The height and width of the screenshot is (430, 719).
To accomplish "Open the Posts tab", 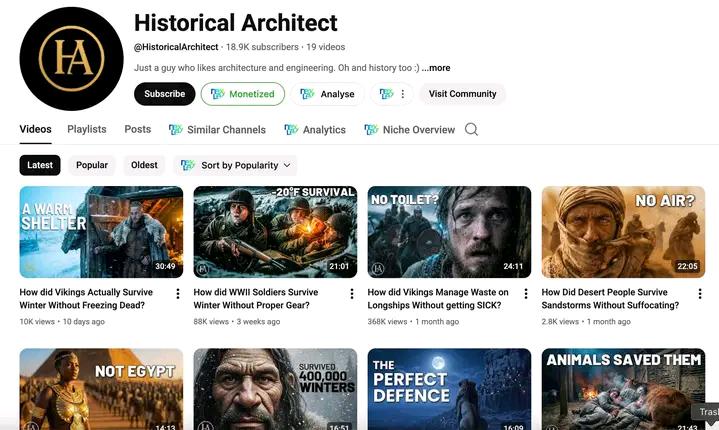I will (138, 129).
